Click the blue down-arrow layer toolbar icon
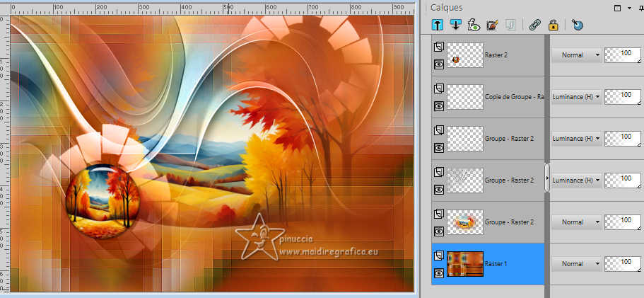This screenshot has width=644, height=298. [x=455, y=25]
